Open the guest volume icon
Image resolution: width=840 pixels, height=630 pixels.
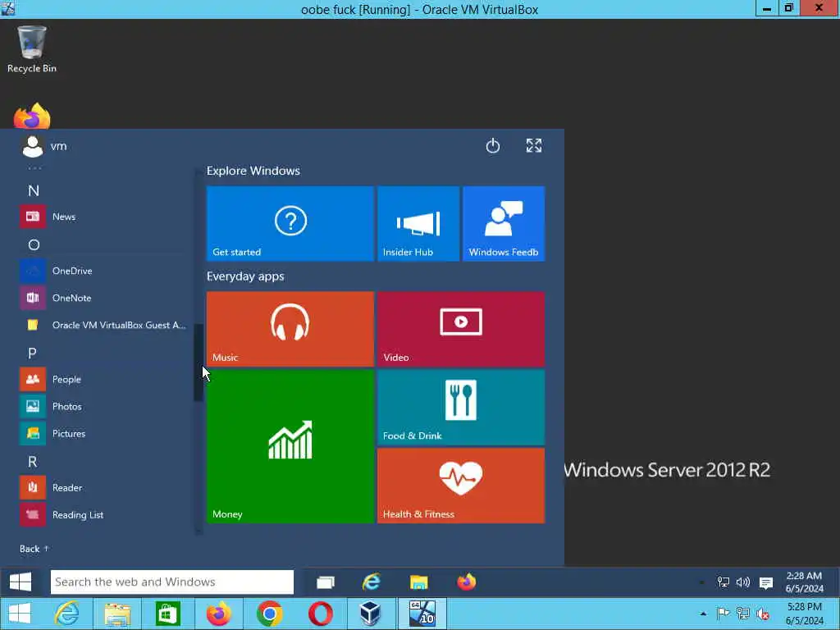743,582
